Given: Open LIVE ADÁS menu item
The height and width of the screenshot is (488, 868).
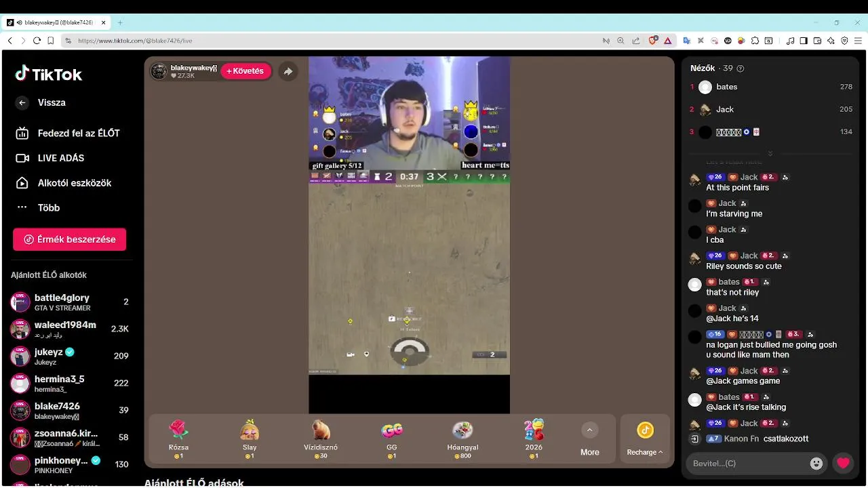Looking at the screenshot, I should pos(50,158).
